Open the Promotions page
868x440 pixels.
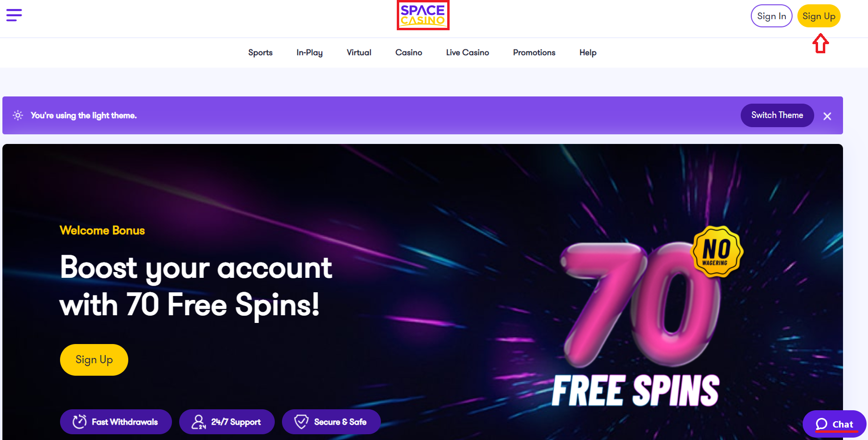[534, 52]
